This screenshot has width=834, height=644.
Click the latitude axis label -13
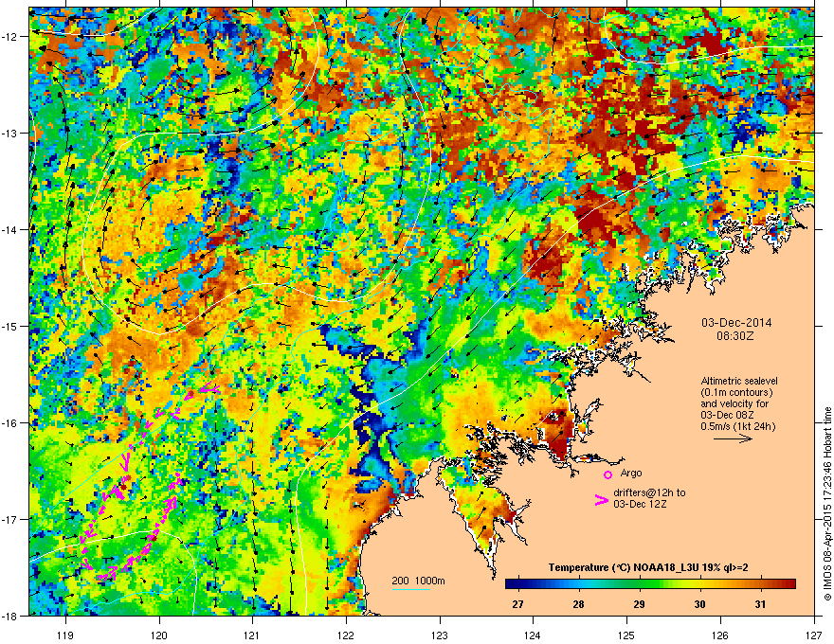(x=9, y=133)
